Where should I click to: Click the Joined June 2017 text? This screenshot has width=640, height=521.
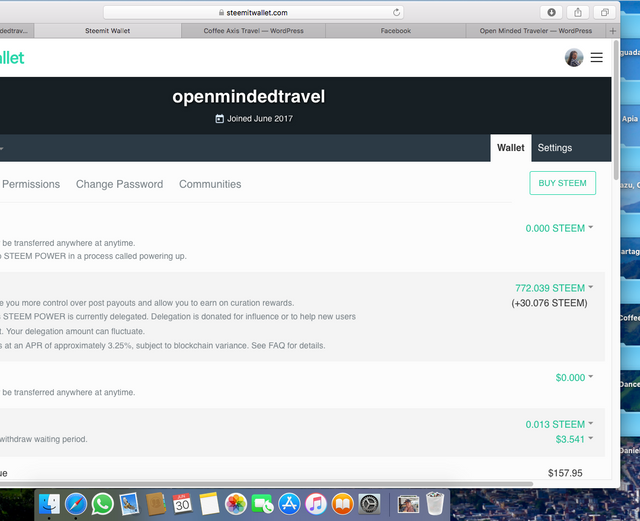tap(260, 119)
